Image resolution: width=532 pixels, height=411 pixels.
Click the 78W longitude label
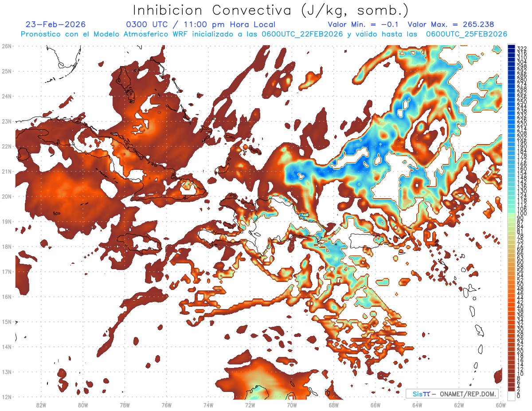[125, 405]
